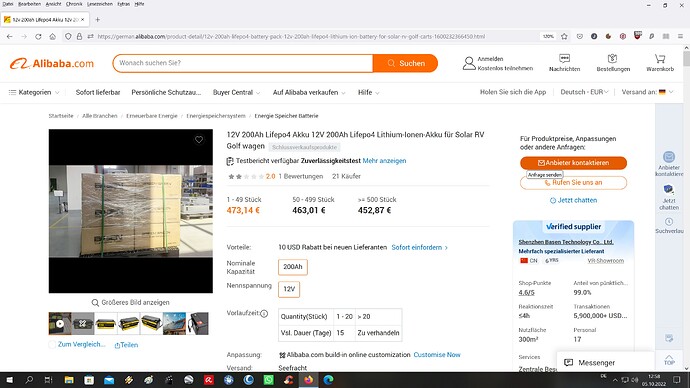Select the 200Ah capacity option
The width and height of the screenshot is (690, 388).
293,267
